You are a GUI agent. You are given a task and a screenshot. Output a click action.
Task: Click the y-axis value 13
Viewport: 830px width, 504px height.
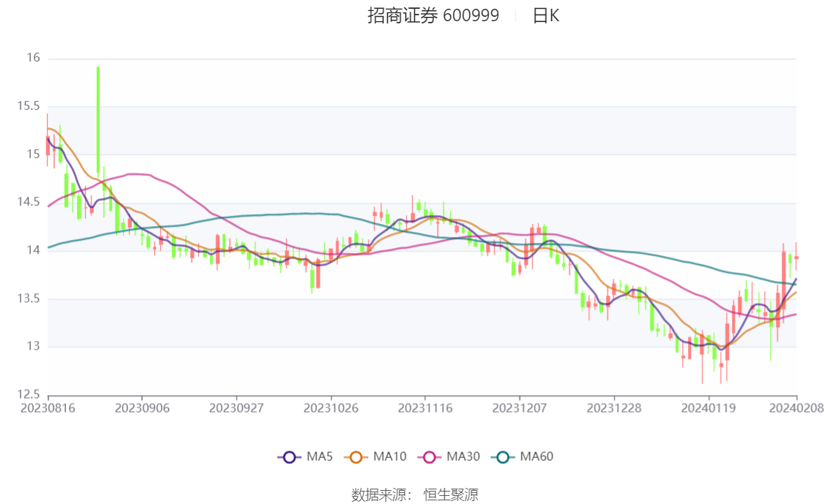click(x=34, y=346)
